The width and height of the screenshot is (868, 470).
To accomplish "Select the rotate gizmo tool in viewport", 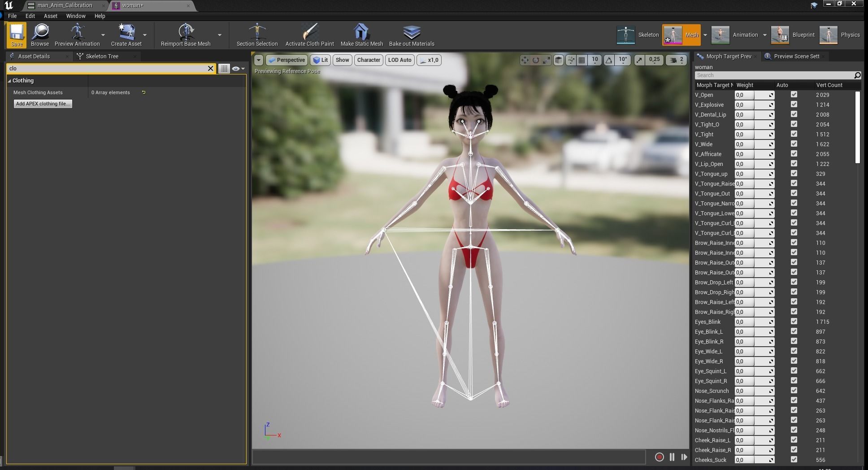I will tap(536, 60).
